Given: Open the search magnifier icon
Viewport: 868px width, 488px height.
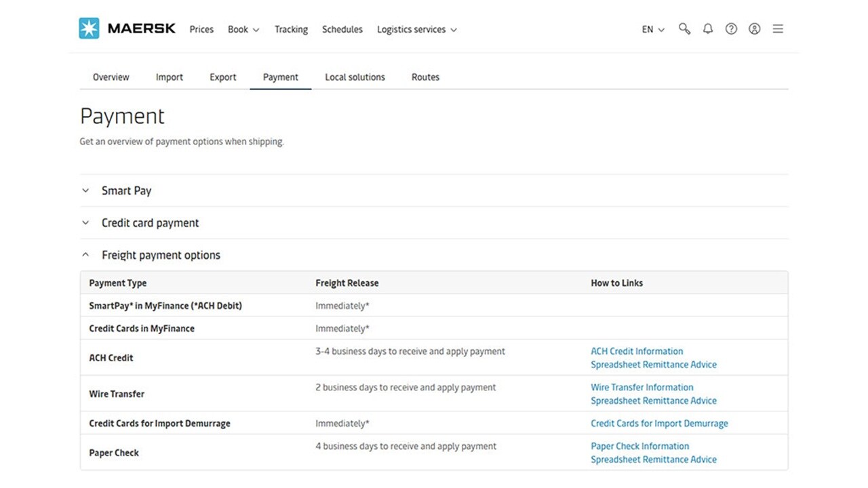Looking at the screenshot, I should pyautogui.click(x=684, y=29).
